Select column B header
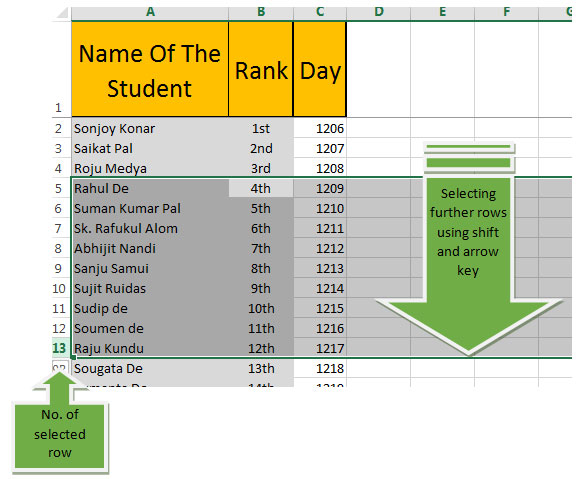This screenshot has height=479, width=588. pyautogui.click(x=261, y=12)
